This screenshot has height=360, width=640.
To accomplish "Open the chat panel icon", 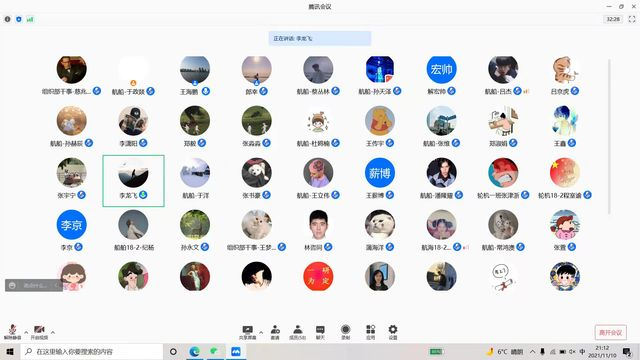I will click(320, 332).
